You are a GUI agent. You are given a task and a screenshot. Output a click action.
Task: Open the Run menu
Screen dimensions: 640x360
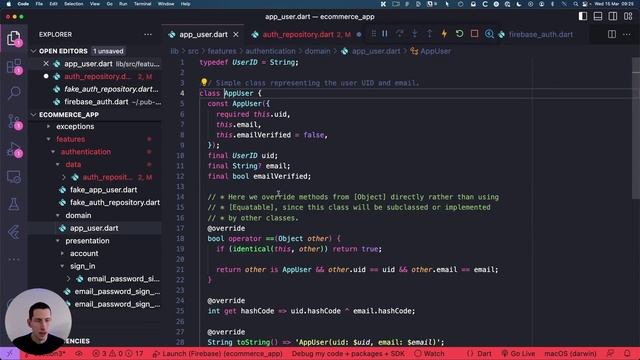pyautogui.click(x=123, y=4)
